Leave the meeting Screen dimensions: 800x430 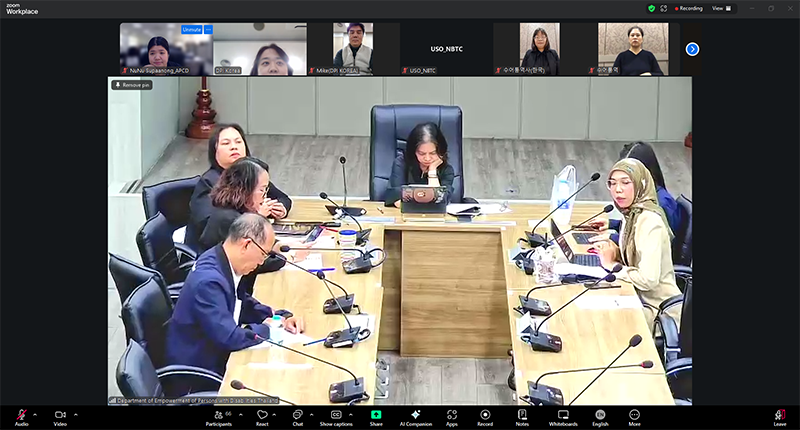(x=779, y=415)
